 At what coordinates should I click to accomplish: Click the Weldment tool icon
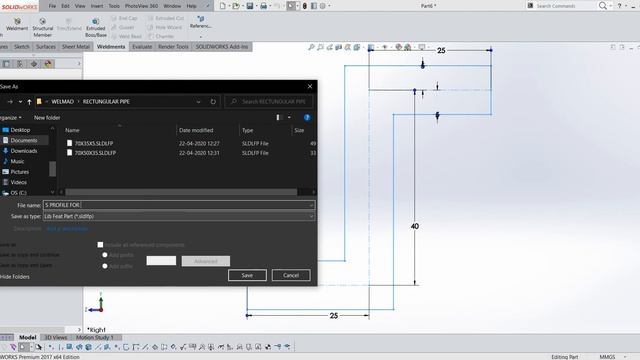pyautogui.click(x=17, y=21)
